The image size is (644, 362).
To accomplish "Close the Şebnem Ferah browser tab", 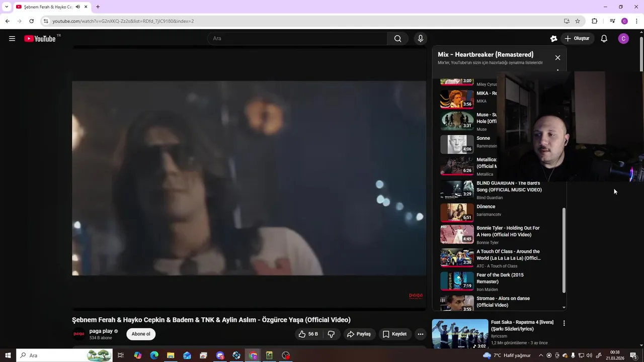I will (86, 7).
